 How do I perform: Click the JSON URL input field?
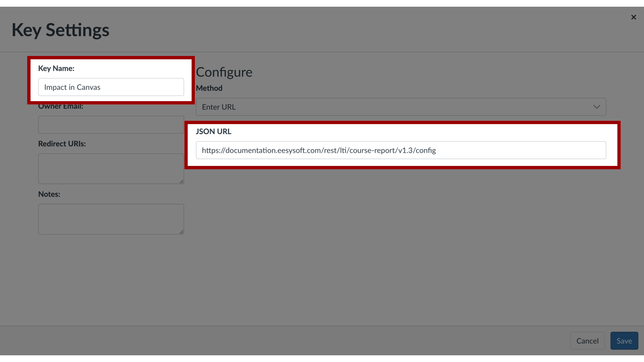tap(401, 150)
